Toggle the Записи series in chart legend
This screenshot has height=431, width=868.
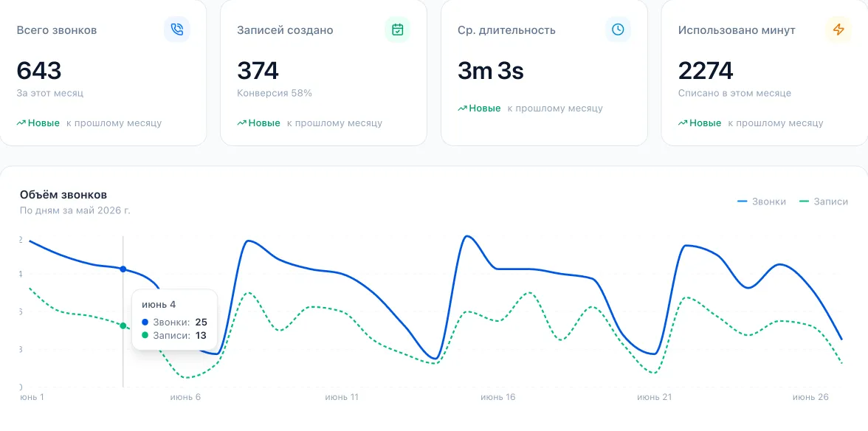824,201
